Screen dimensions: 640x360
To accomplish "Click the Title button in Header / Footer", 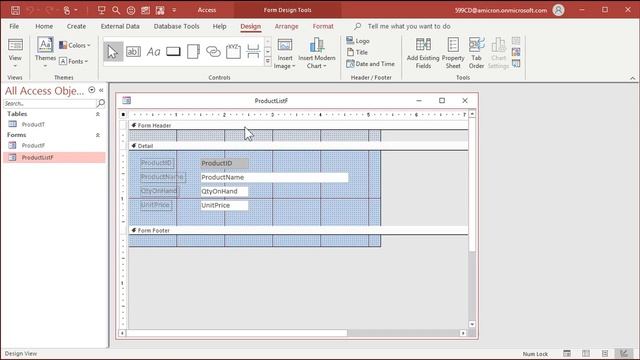I will pos(357,52).
